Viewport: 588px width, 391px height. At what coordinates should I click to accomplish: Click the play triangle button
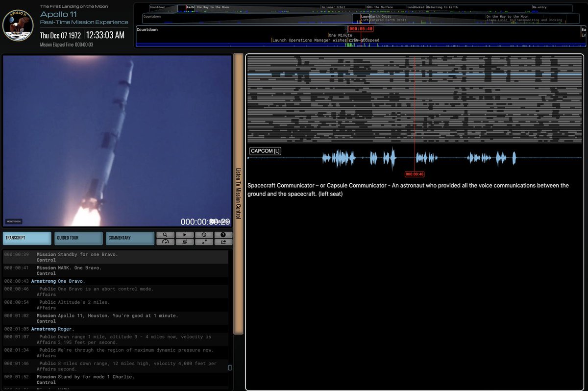point(184,235)
